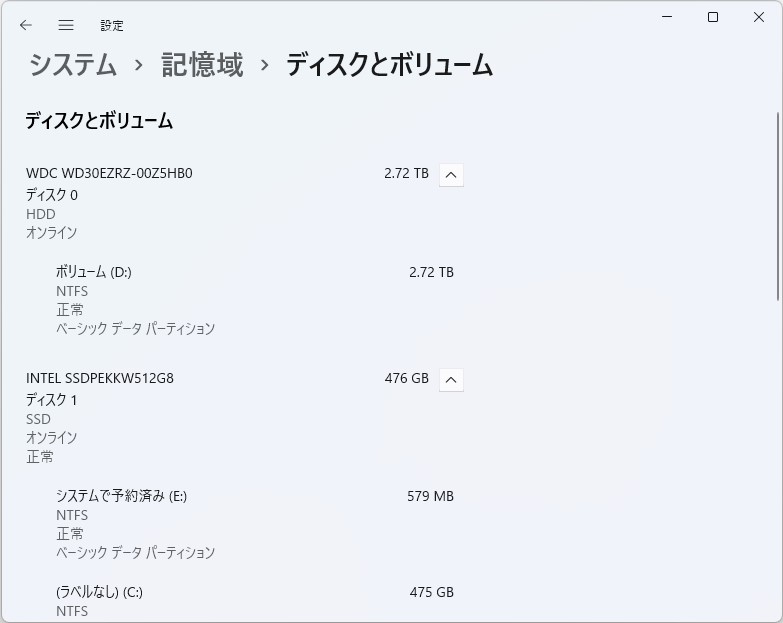
Task: Select ボリューム (D:) entry
Action: pos(94,272)
